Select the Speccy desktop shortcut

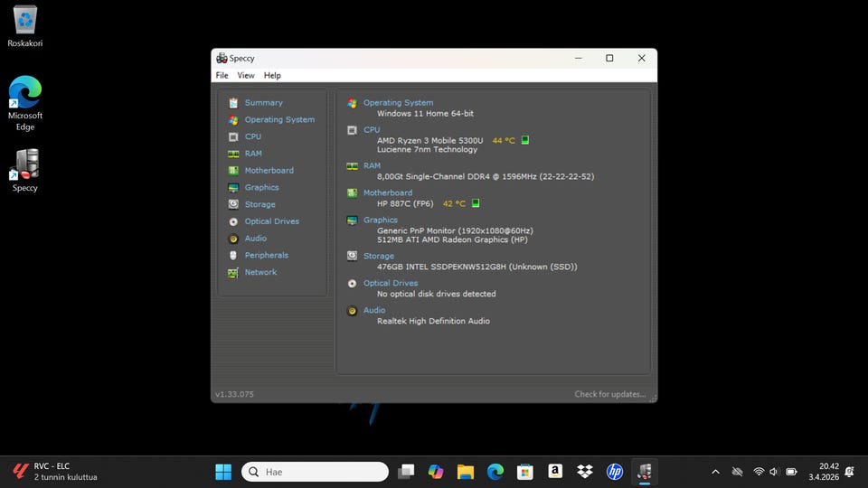click(25, 171)
